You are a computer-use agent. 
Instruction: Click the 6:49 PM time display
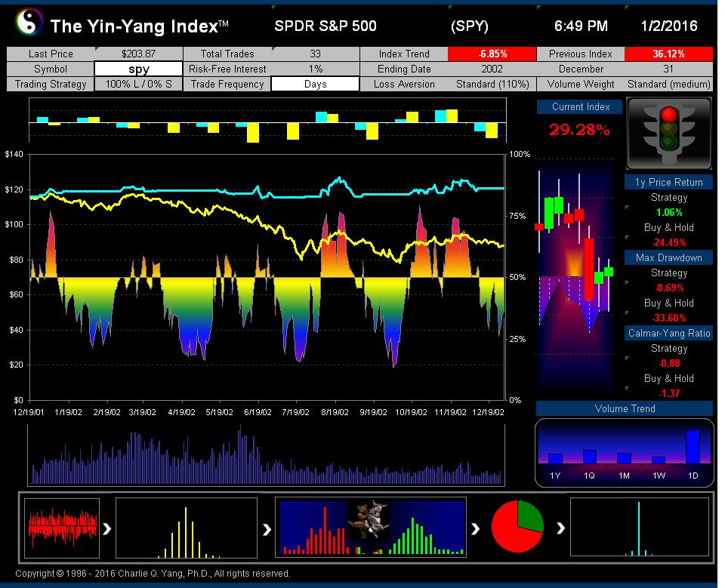[x=581, y=26]
